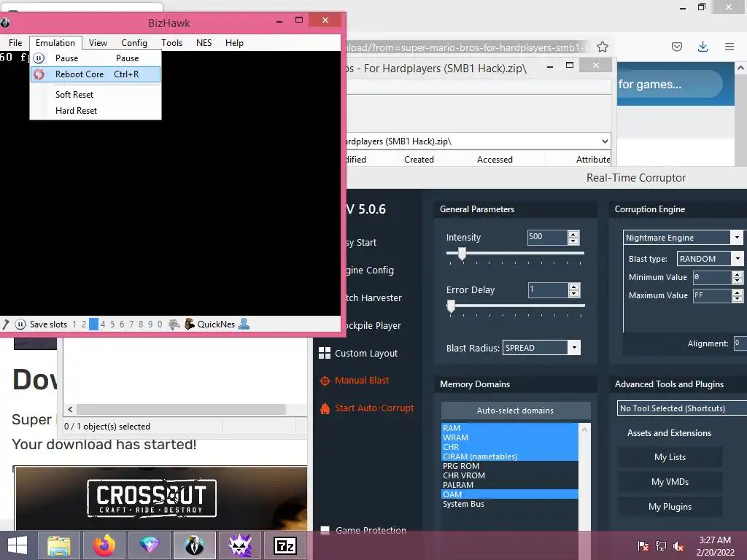The image size is (747, 560).
Task: Decrease Maximum Value spinner
Action: pos(737,299)
